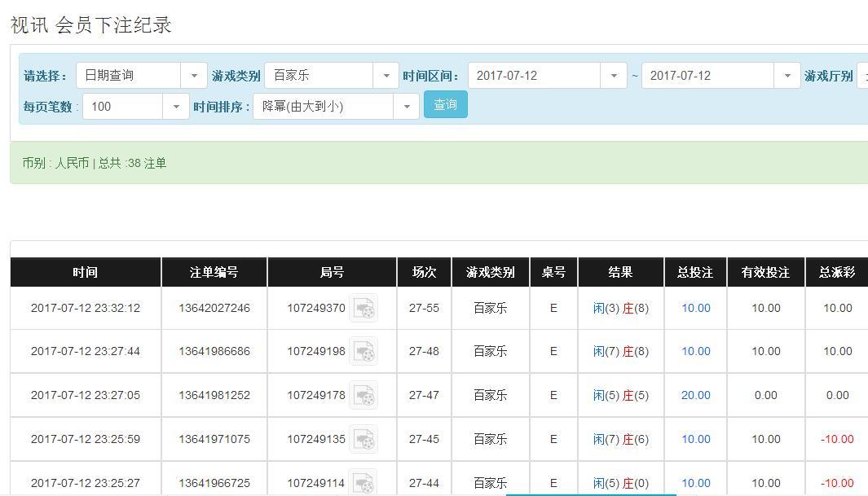Click valid bet 0.00 for bet 13641981252
The height and width of the screenshot is (496, 868).
[x=766, y=395]
